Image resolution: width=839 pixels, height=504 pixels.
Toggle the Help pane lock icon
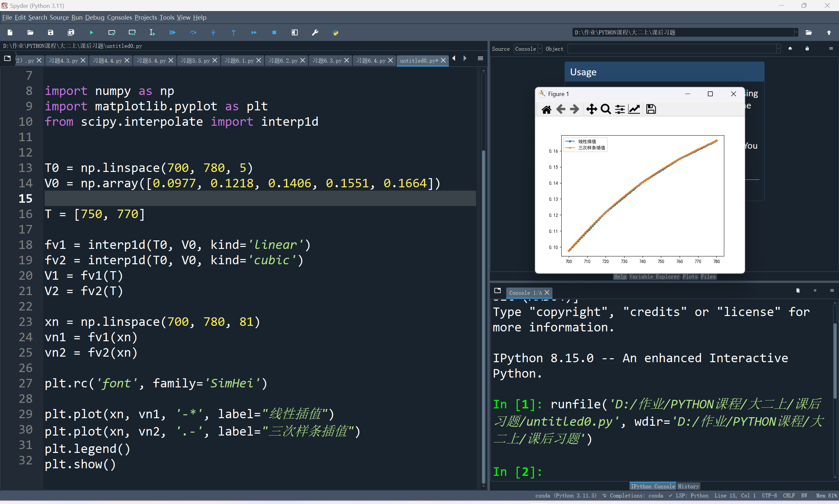pyautogui.click(x=807, y=48)
